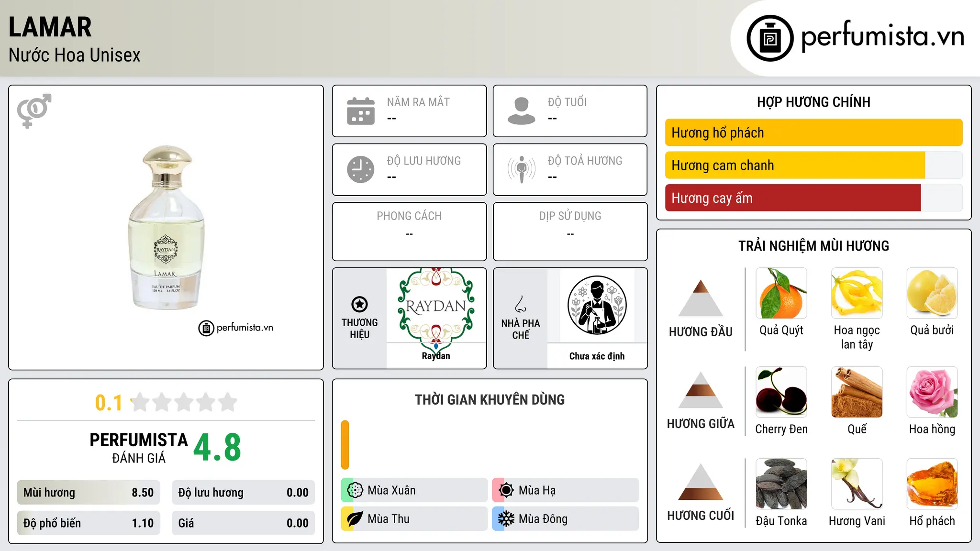Click the Phong cách card

409,231
